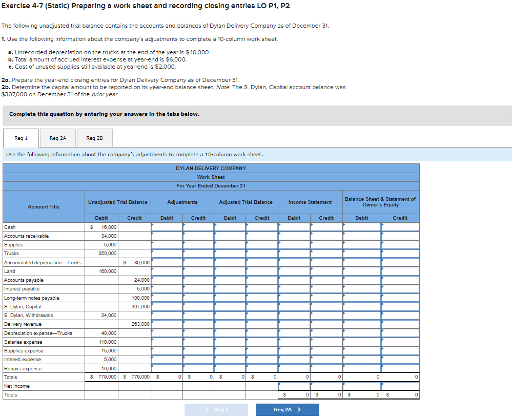This screenshot has width=532, height=420.
Task: Click the Adjusted Trial Balance Debit cell for Supplies
Action: click(x=230, y=244)
